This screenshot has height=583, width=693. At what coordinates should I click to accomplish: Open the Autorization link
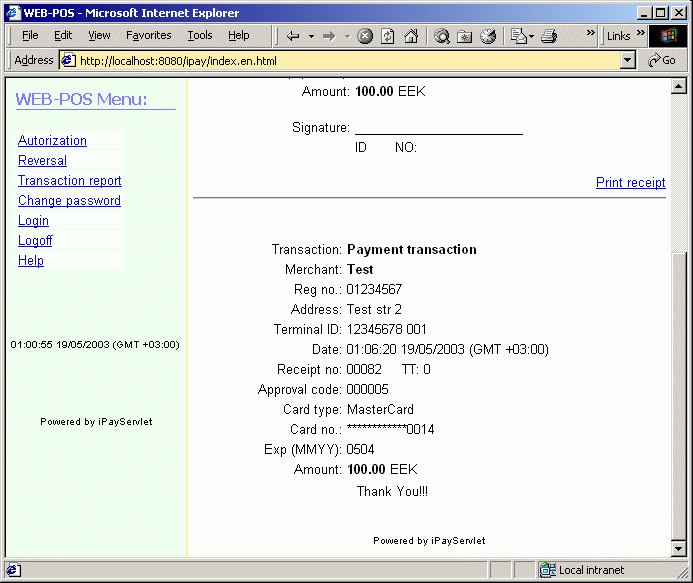52,141
